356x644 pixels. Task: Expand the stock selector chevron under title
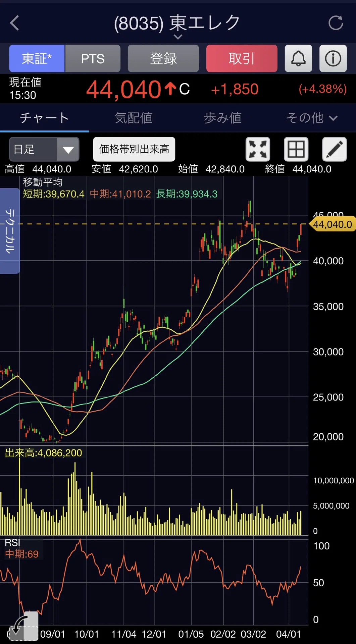(x=178, y=37)
